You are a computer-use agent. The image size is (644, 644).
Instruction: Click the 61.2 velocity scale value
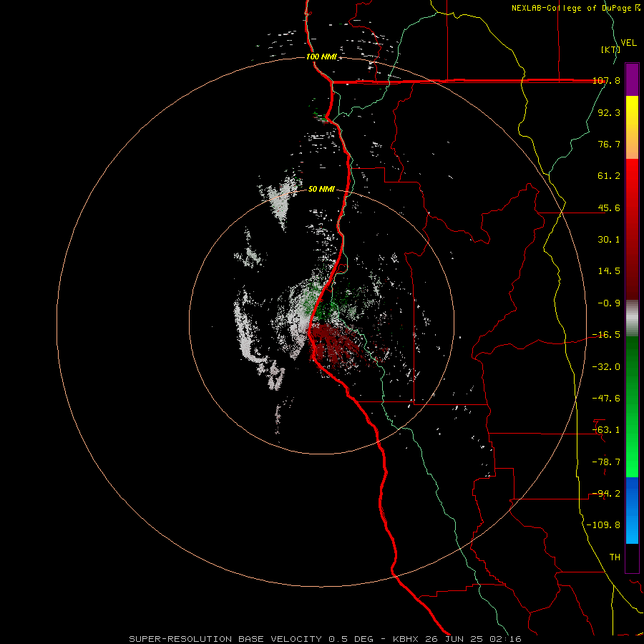pyautogui.click(x=609, y=176)
